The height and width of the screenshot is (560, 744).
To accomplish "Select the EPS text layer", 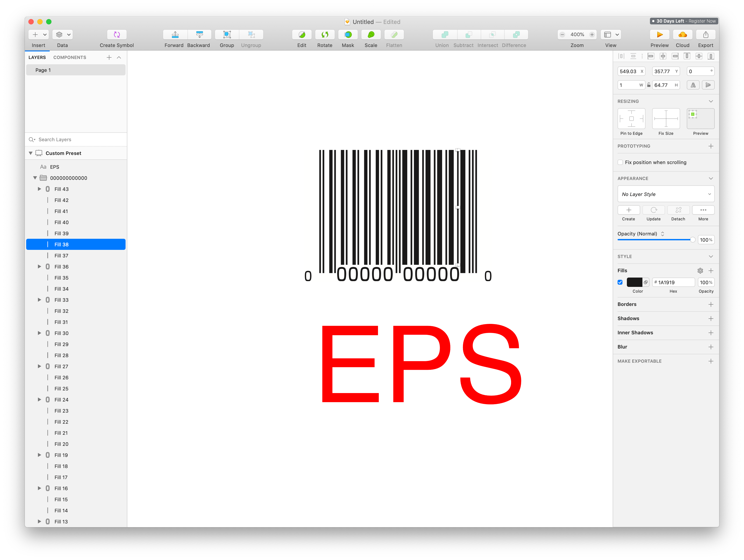I will coord(76,167).
